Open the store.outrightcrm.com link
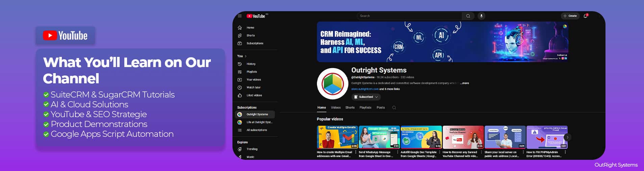The width and height of the screenshot is (644, 171). 365,89
